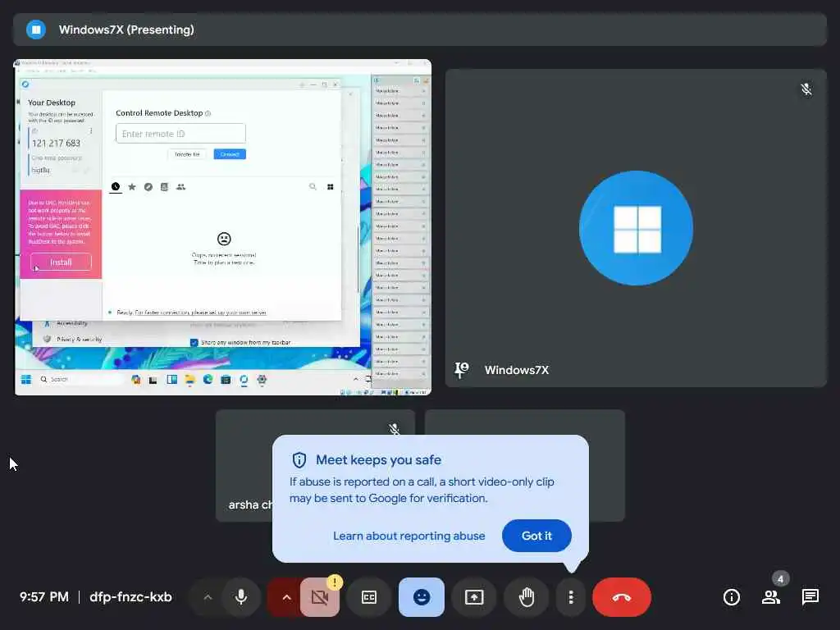Click muted mic icon on Windows7X tile

click(x=806, y=89)
